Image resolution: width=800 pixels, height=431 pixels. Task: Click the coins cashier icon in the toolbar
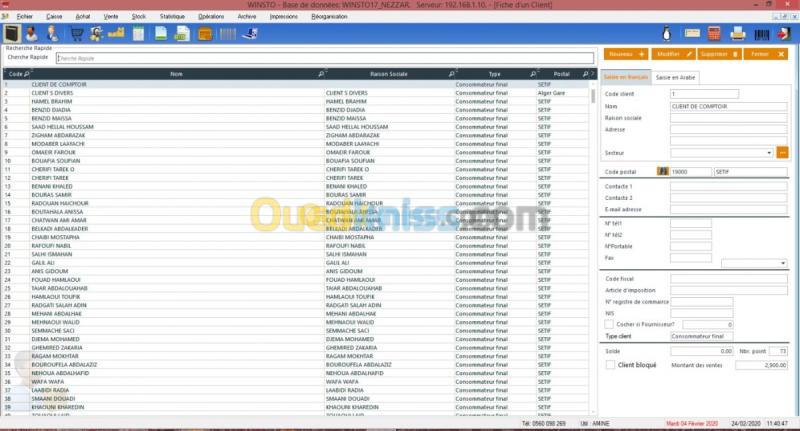(96, 34)
